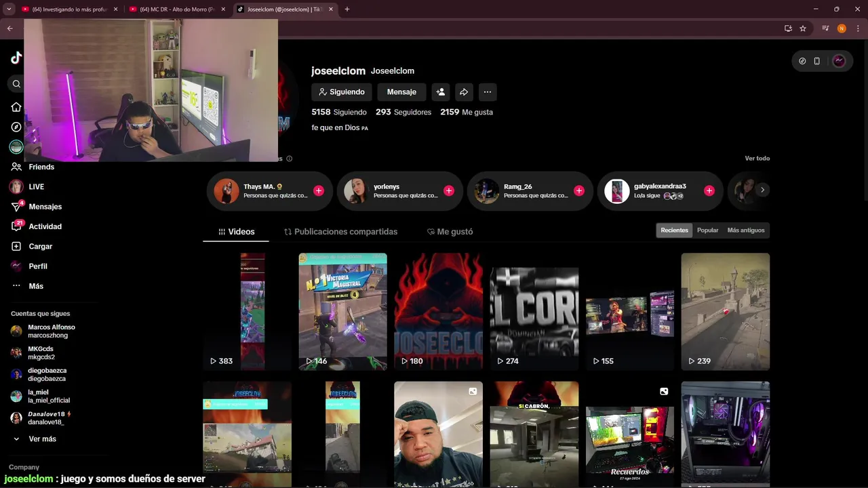Image resolution: width=868 pixels, height=488 pixels.
Task: Click the phone app icon top-right
Action: tap(817, 61)
